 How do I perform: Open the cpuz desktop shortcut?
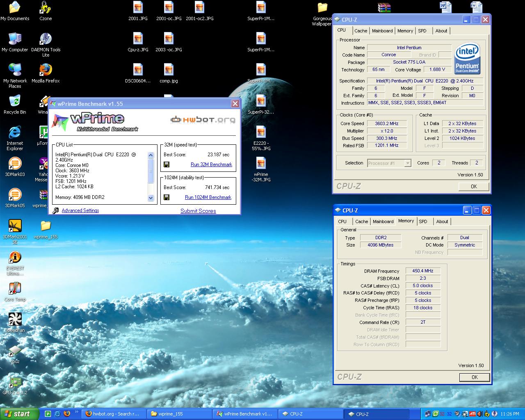pyautogui.click(x=15, y=354)
